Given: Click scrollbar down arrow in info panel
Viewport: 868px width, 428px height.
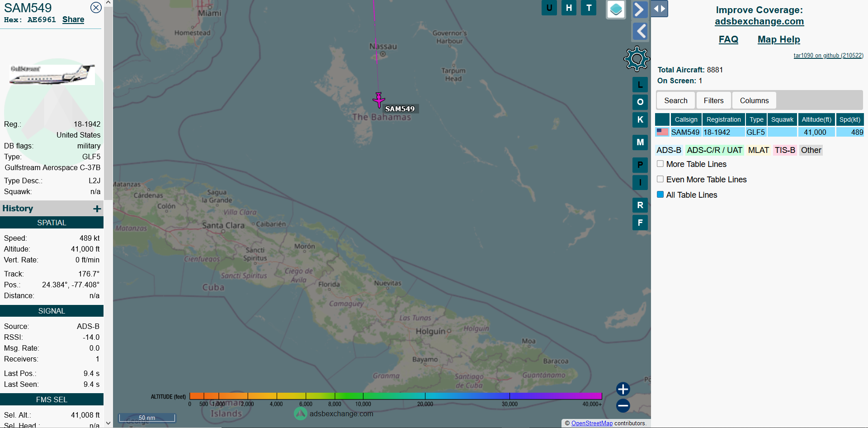Looking at the screenshot, I should [x=108, y=423].
